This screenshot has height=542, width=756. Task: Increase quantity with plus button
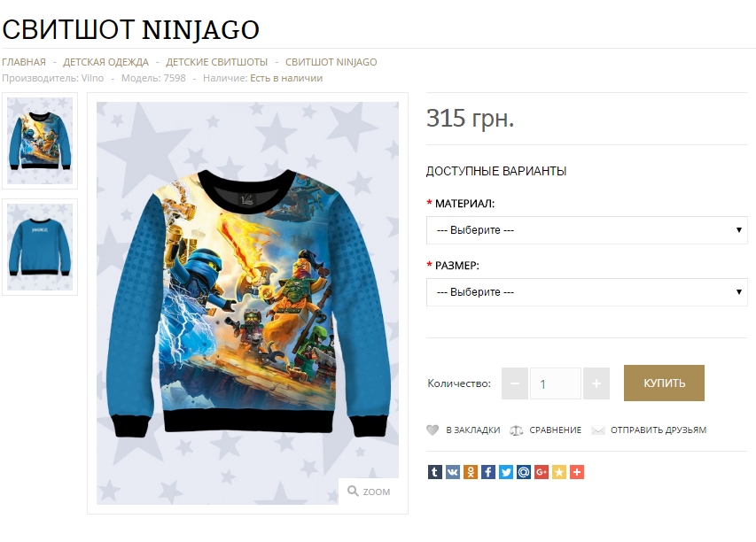596,383
